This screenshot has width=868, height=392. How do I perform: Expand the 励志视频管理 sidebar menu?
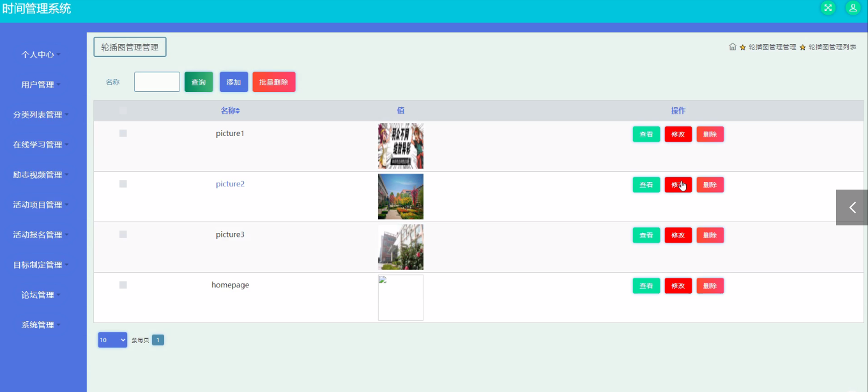click(42, 174)
